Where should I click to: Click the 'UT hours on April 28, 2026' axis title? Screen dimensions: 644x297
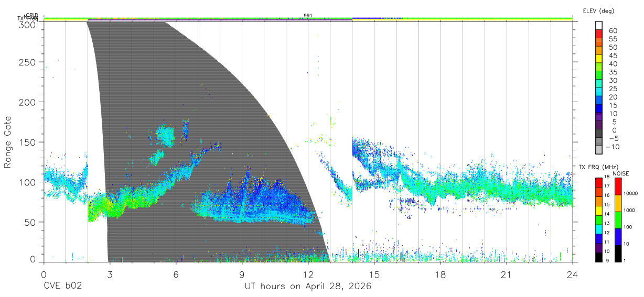(308, 287)
